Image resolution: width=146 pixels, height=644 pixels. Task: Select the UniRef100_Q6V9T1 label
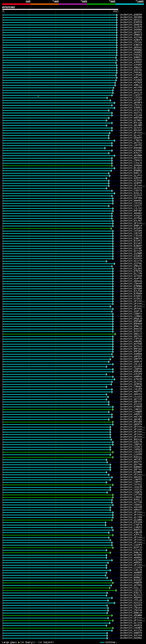131,32
